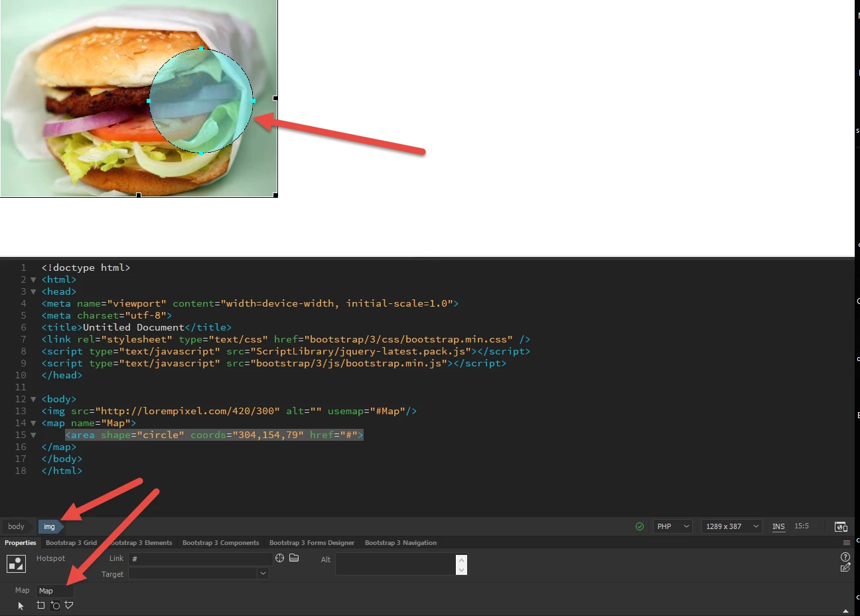This screenshot has height=616, width=860.
Task: Click the img src lorempixel code line
Action: (229, 411)
